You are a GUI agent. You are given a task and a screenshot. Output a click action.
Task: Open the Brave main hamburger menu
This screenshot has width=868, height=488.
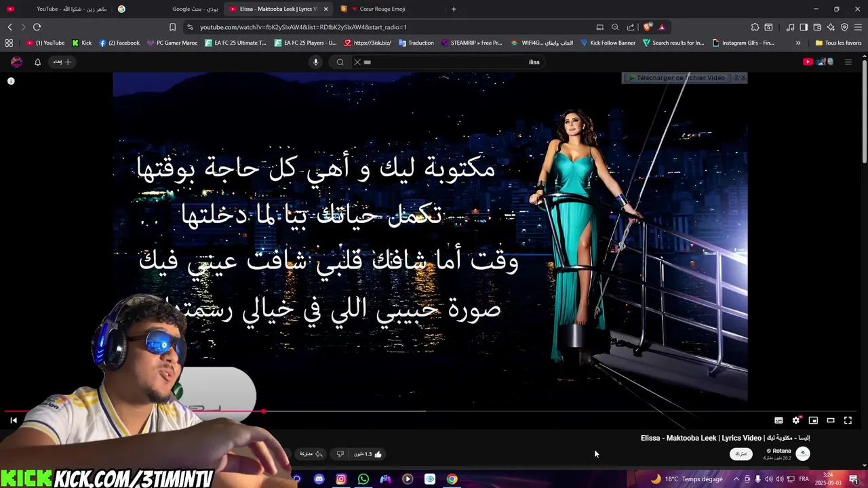pyautogui.click(x=859, y=27)
